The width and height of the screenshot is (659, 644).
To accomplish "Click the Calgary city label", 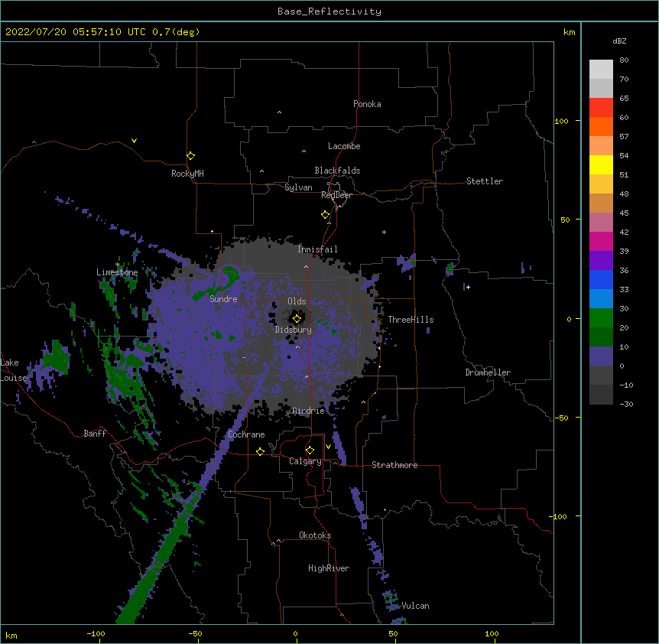I will (305, 461).
